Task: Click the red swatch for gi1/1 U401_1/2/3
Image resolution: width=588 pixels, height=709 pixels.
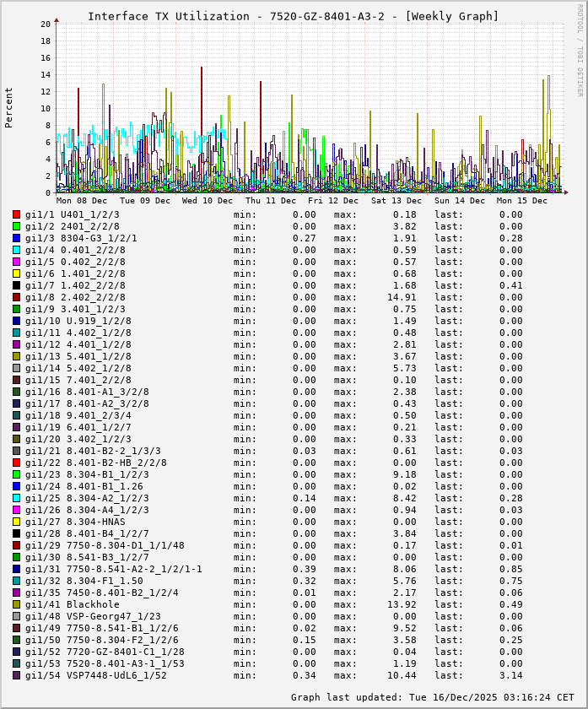Action: point(16,214)
